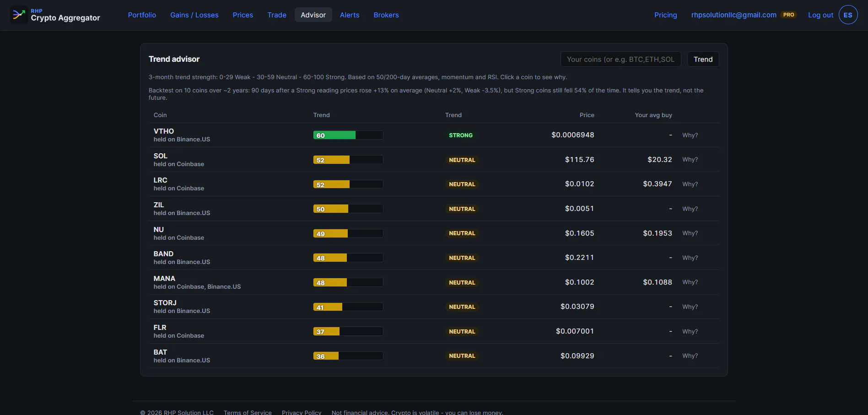
Task: Select the MANA coin name
Action: click(x=164, y=279)
